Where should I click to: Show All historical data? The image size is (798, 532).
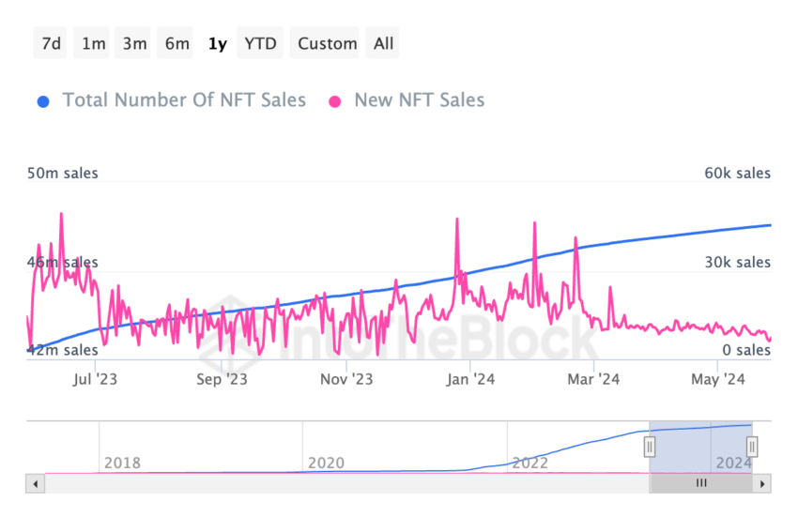(x=383, y=43)
